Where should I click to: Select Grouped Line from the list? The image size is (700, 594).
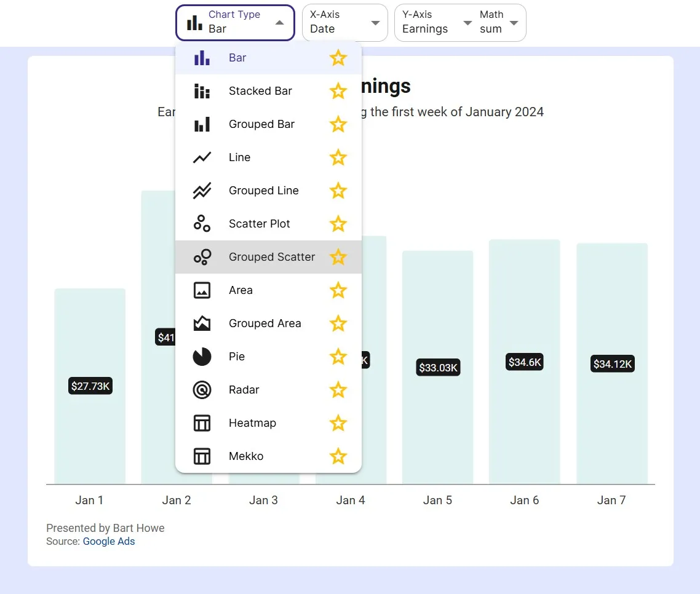click(263, 191)
